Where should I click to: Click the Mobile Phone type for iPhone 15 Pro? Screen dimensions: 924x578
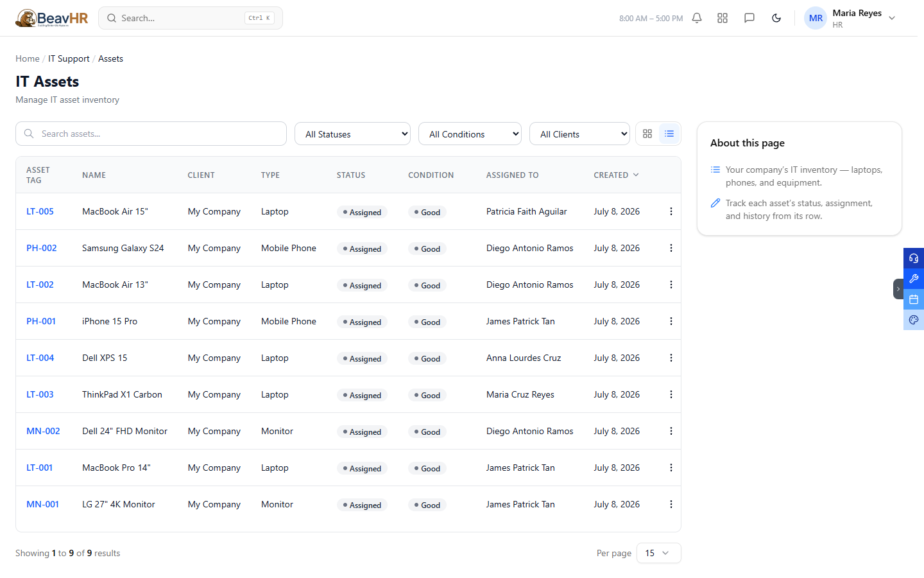[x=289, y=321]
